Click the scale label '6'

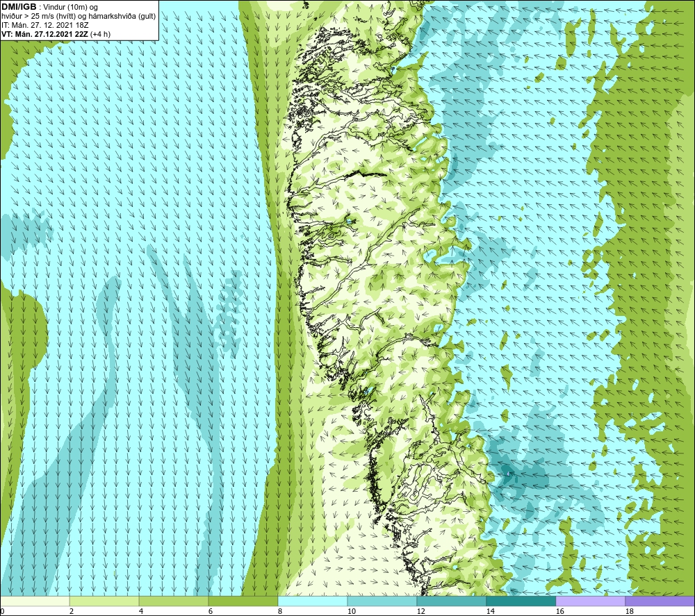(210, 611)
